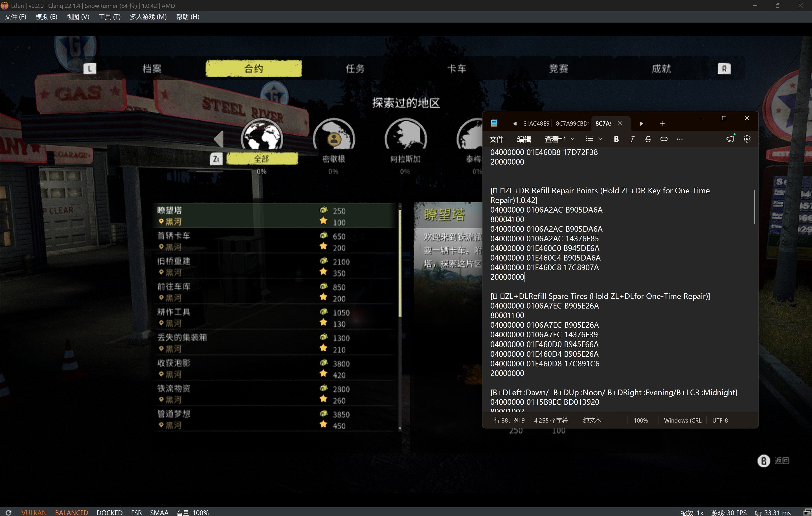
Task: Add a new tab in Notepad
Action: click(662, 124)
